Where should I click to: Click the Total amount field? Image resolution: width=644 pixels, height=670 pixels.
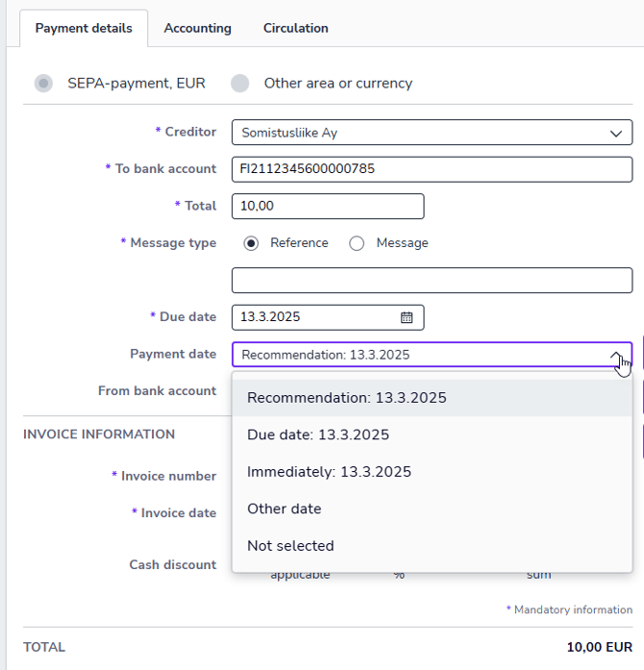tap(328, 206)
